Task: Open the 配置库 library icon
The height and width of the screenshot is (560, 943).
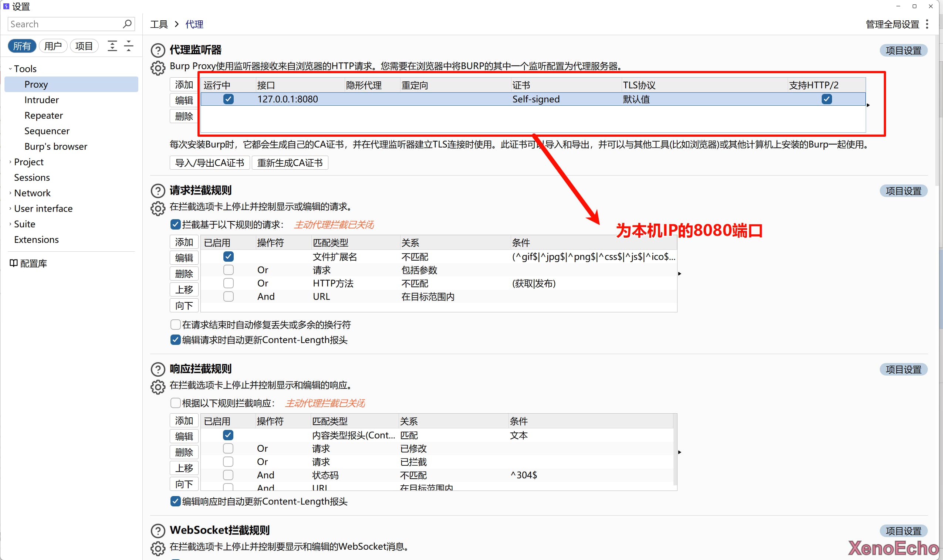Action: click(14, 263)
